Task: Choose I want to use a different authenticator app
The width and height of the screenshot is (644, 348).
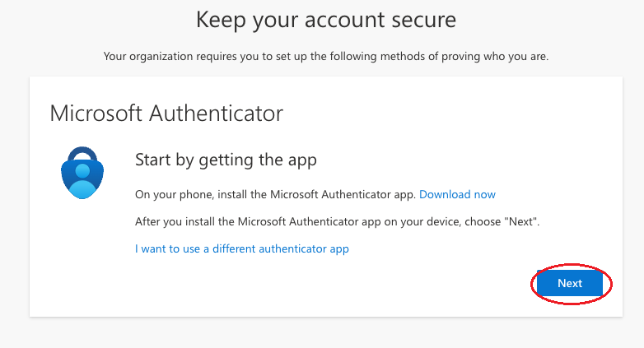Action: tap(242, 248)
